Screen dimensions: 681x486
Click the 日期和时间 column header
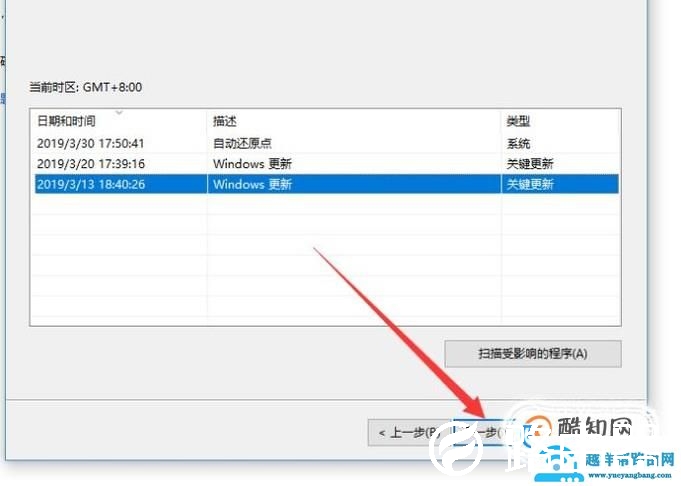click(68, 121)
